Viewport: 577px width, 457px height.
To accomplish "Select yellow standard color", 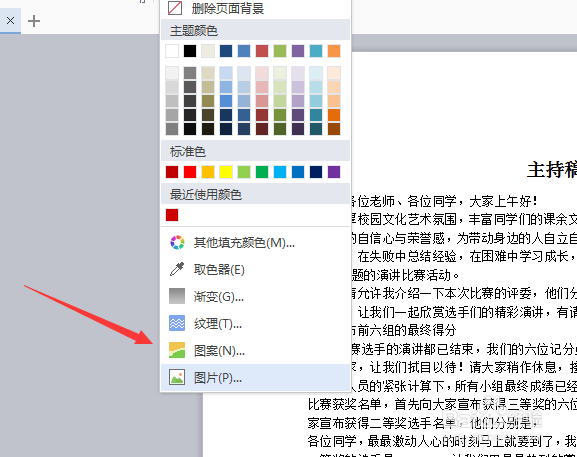I will pos(226,172).
